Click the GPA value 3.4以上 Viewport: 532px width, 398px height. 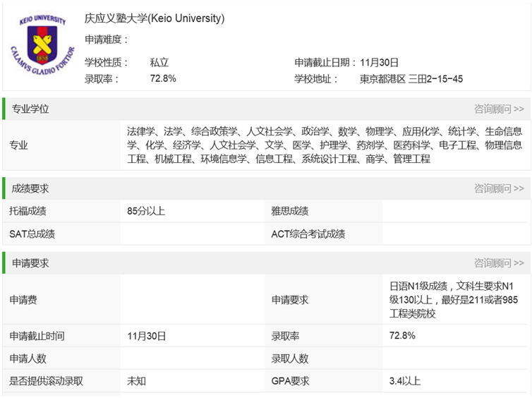pos(405,381)
